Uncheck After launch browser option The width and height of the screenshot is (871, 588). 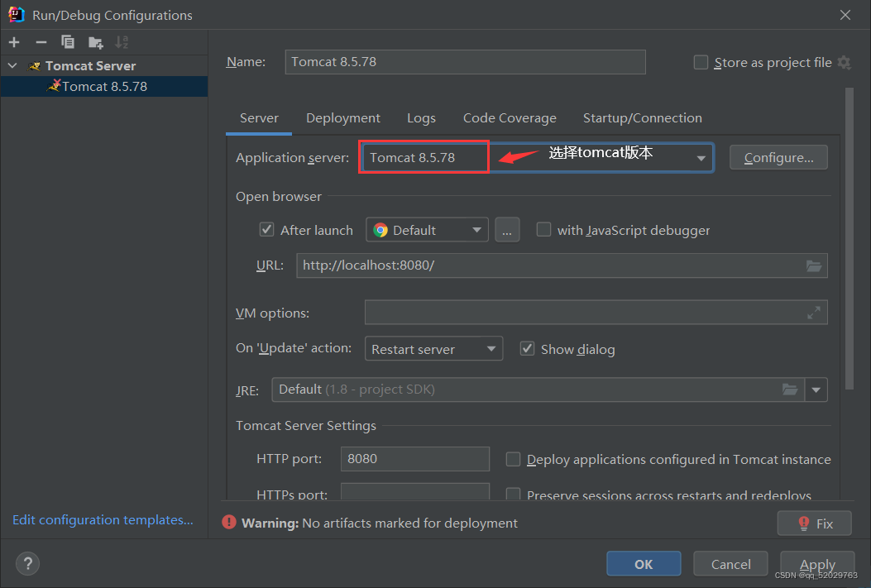tap(266, 229)
